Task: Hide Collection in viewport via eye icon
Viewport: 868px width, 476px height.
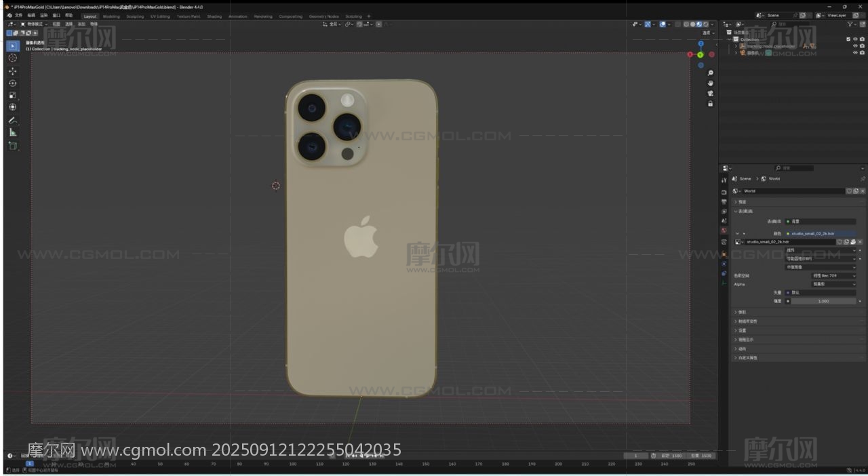Action: (855, 39)
